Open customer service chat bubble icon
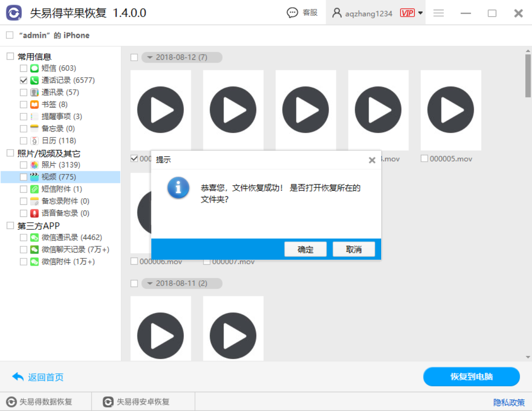This screenshot has height=411, width=532. click(x=292, y=12)
